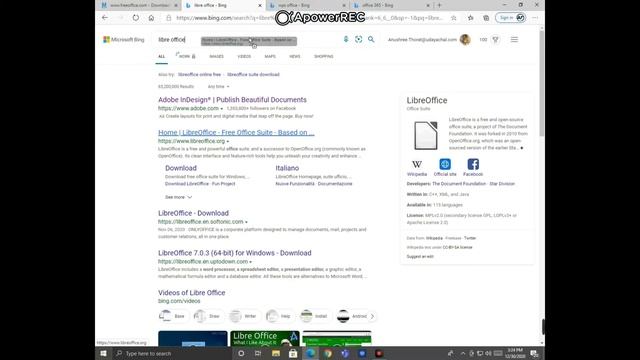Click the page vertical scrollbar thumb
Image resolution: width=640 pixels, height=360 pixels.
coord(542,84)
